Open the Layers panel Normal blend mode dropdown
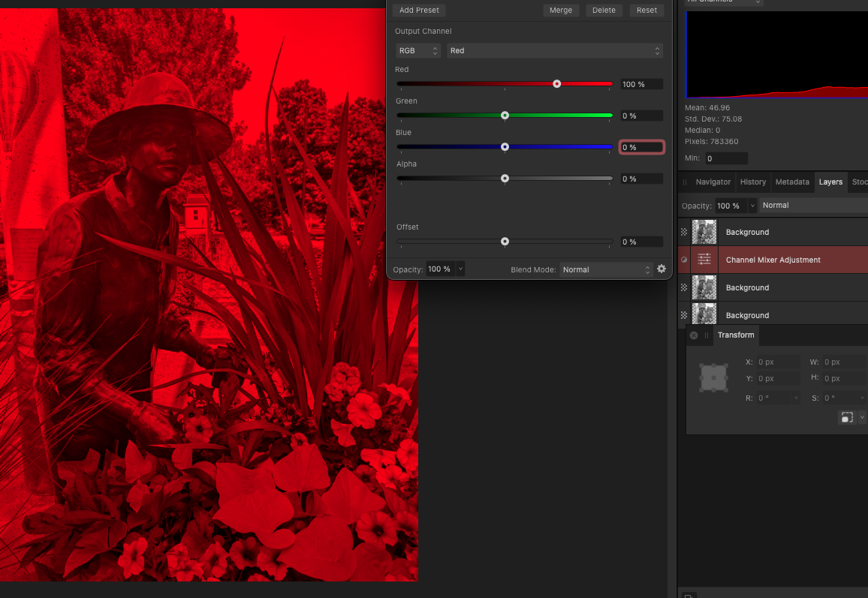 (814, 206)
